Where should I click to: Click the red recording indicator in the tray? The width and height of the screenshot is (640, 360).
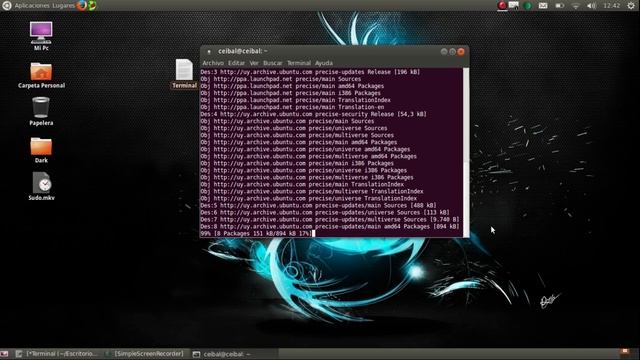[x=502, y=5]
